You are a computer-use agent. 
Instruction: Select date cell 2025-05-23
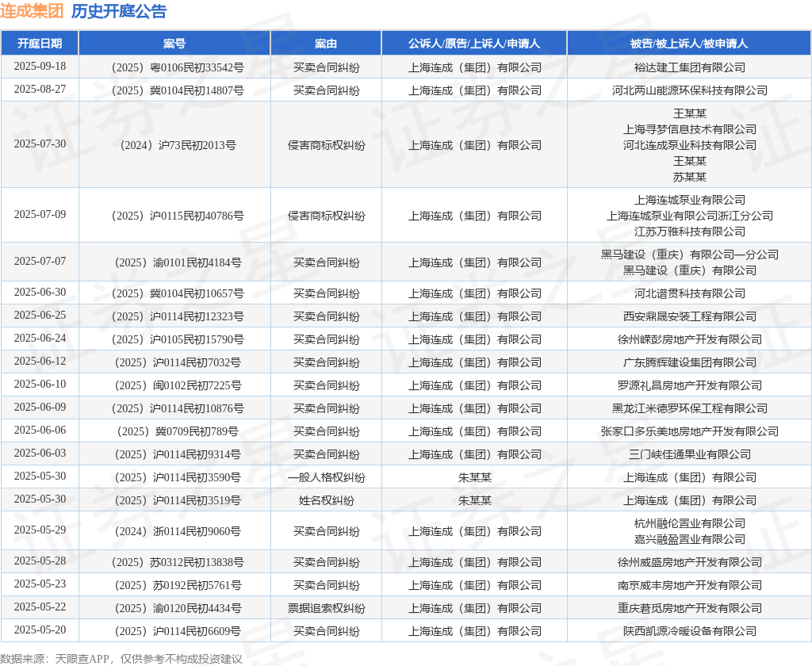(40, 584)
